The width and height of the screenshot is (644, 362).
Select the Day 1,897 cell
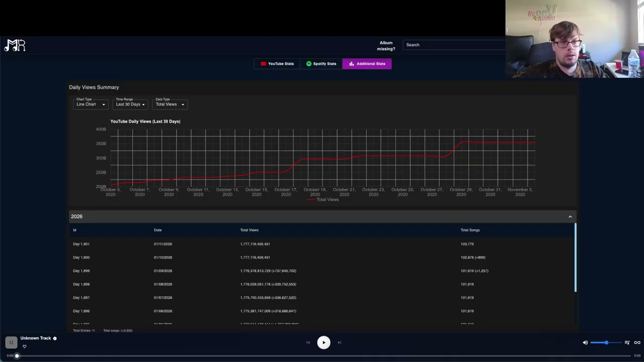click(x=81, y=298)
